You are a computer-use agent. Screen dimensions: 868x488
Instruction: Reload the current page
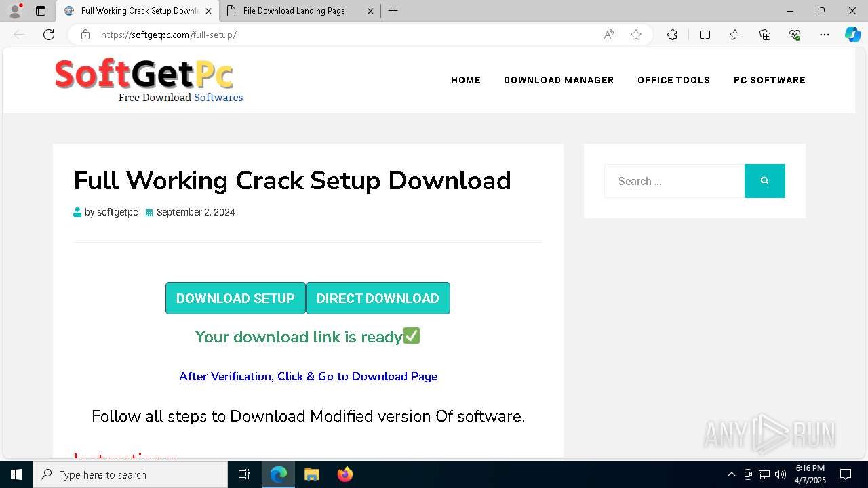pos(49,35)
